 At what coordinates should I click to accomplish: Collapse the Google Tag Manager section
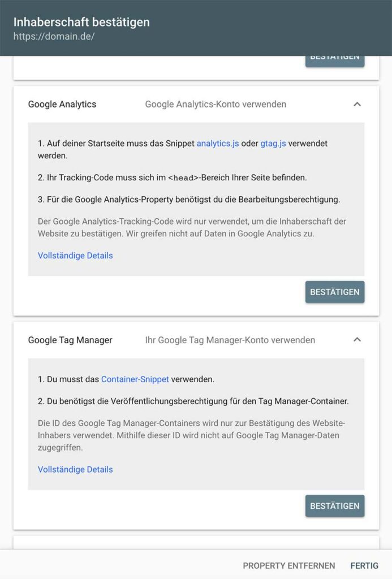357,340
